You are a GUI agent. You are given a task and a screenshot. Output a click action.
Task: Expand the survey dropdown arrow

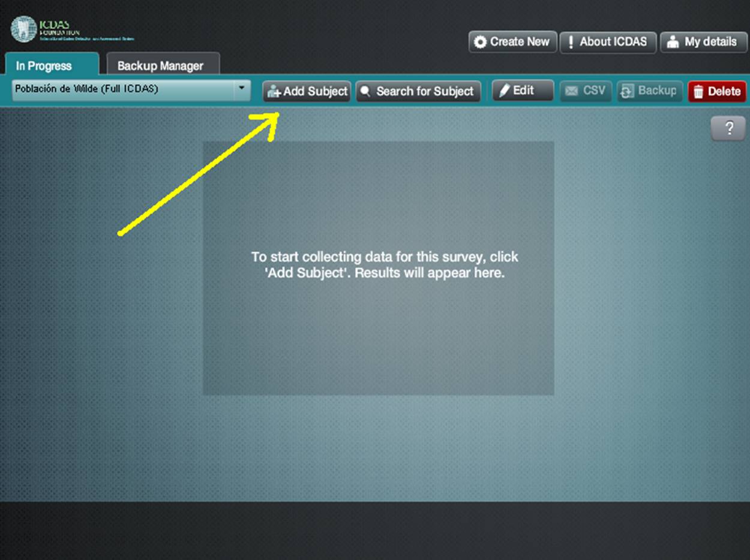click(x=241, y=89)
